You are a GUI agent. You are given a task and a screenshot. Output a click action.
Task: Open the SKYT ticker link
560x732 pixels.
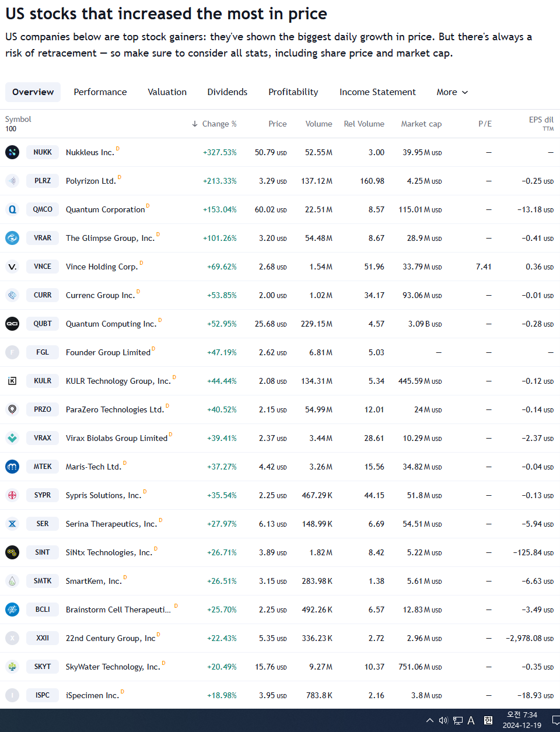(x=43, y=667)
